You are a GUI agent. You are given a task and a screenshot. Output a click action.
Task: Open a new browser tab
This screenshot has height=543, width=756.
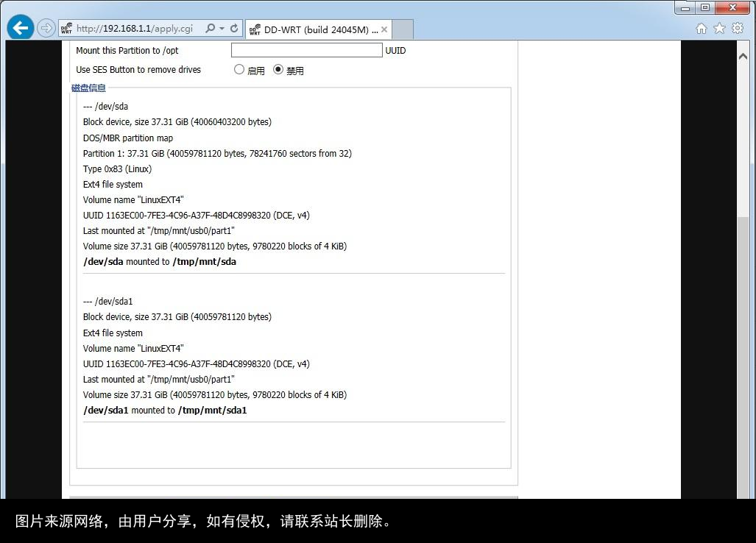click(402, 30)
